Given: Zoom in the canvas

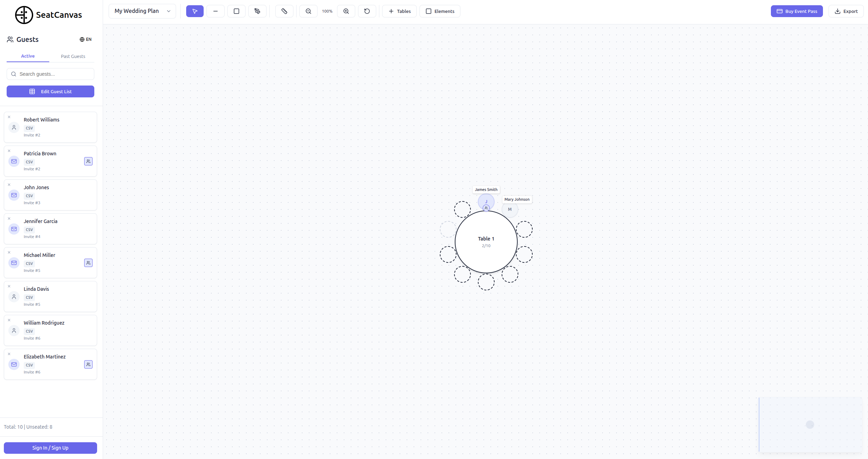Looking at the screenshot, I should click(346, 11).
